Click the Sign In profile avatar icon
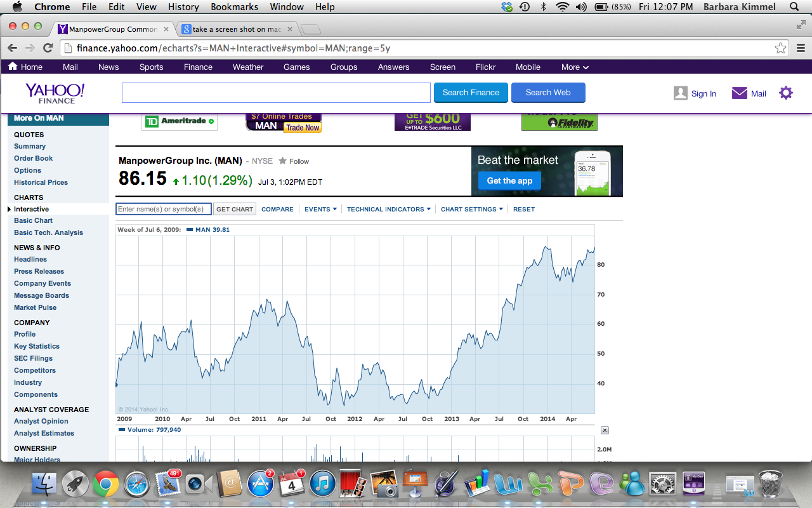The height and width of the screenshot is (508, 812). point(681,93)
